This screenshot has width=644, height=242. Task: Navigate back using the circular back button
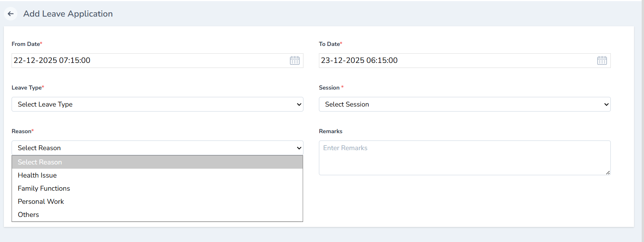coord(10,14)
